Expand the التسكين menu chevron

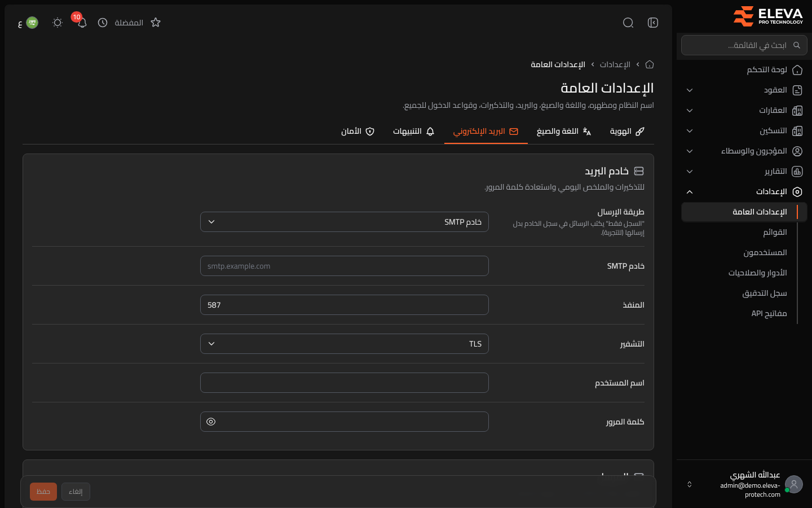click(x=690, y=131)
